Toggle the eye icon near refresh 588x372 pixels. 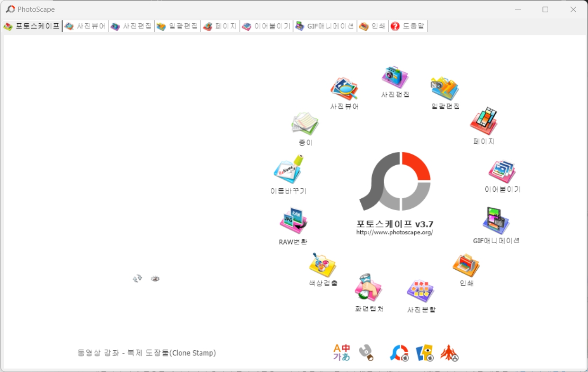[155, 278]
